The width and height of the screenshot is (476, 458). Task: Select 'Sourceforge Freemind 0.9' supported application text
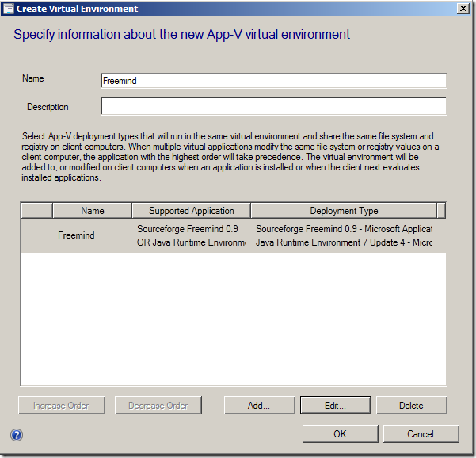tap(187, 229)
